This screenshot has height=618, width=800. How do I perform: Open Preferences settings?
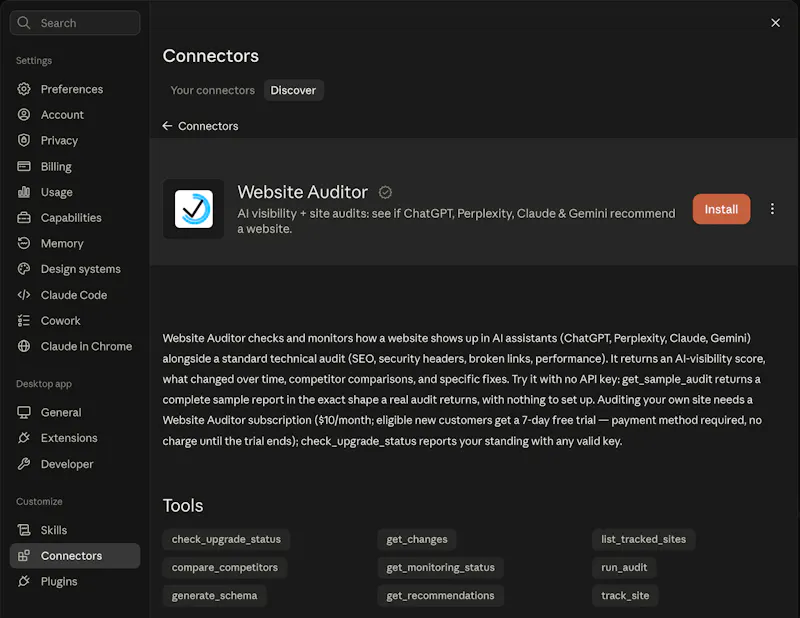pos(75,89)
